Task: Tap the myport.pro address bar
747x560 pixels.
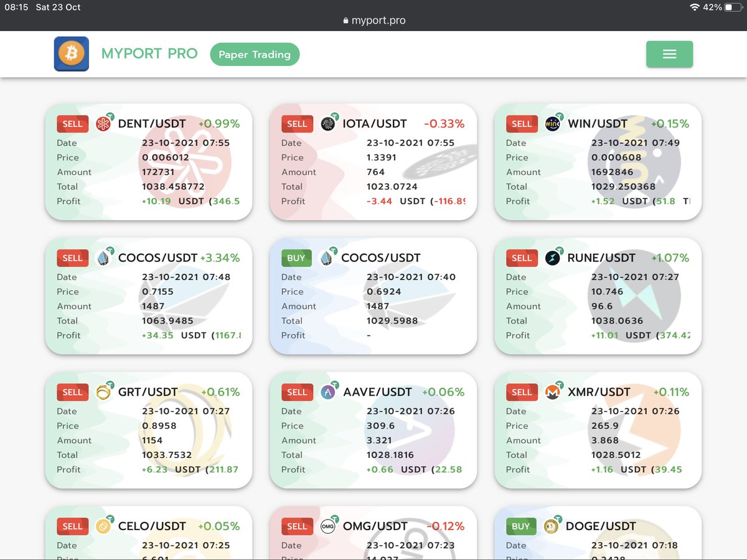Action: pos(374,21)
